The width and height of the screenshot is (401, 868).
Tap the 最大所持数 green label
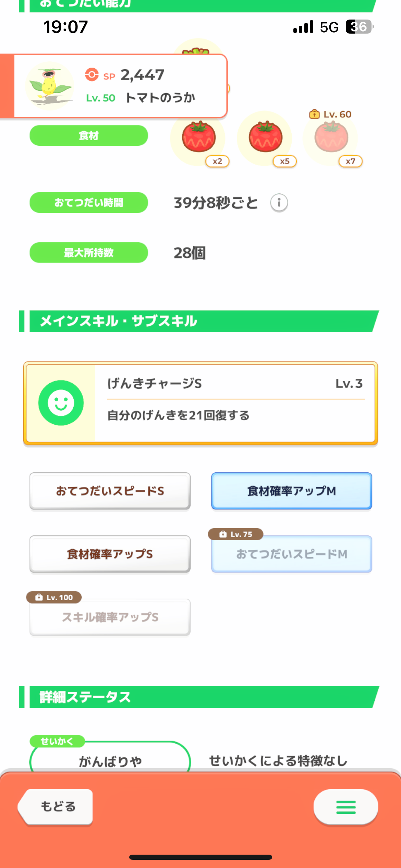[x=89, y=253]
